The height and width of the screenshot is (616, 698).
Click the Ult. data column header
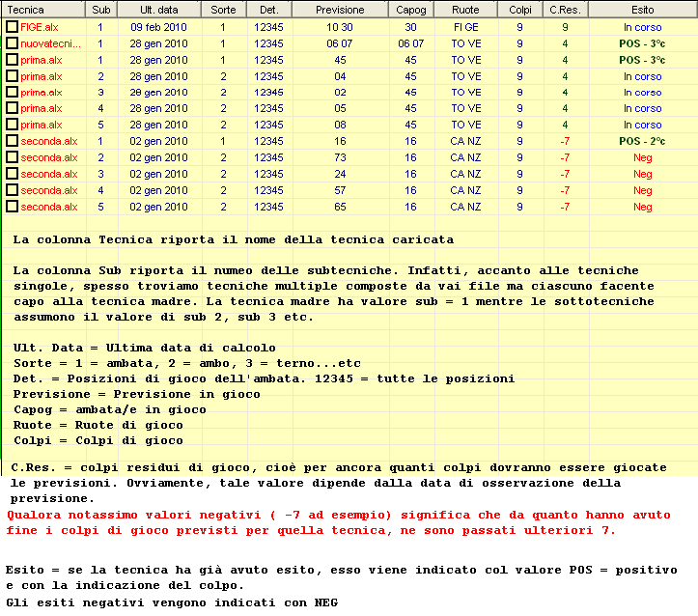pyautogui.click(x=159, y=10)
